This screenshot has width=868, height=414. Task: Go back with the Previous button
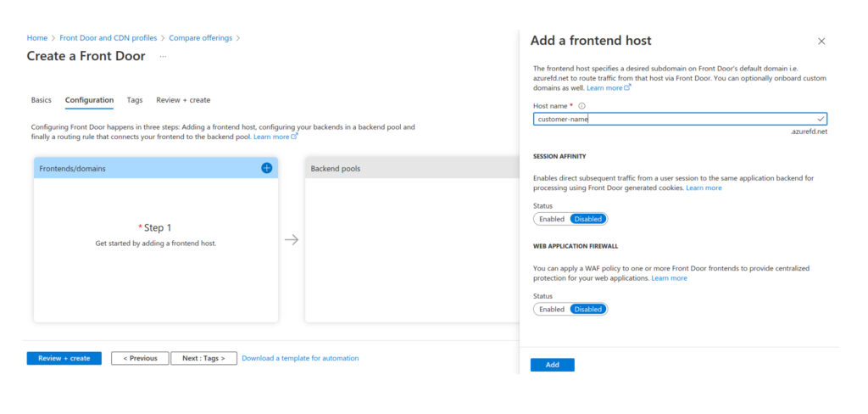pyautogui.click(x=140, y=359)
